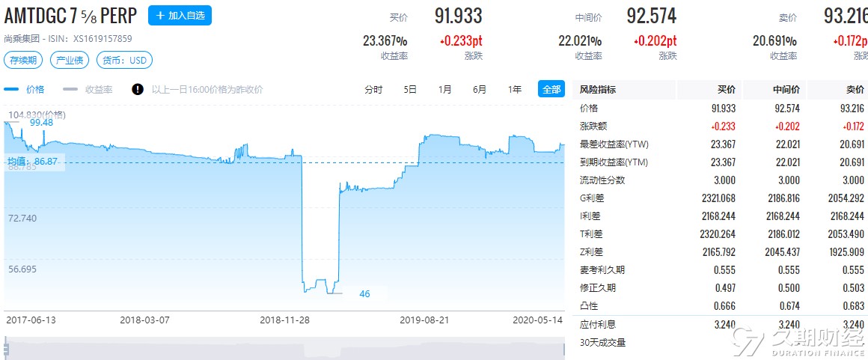Click the 56.695 y-axis label
This screenshot has width=868, height=360.
[22, 269]
